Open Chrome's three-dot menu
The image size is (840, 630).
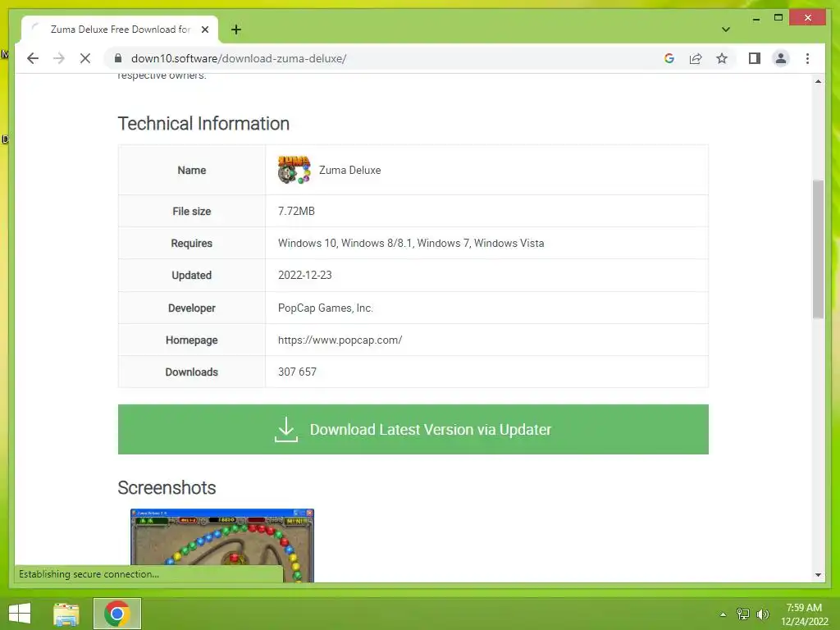pyautogui.click(x=807, y=58)
